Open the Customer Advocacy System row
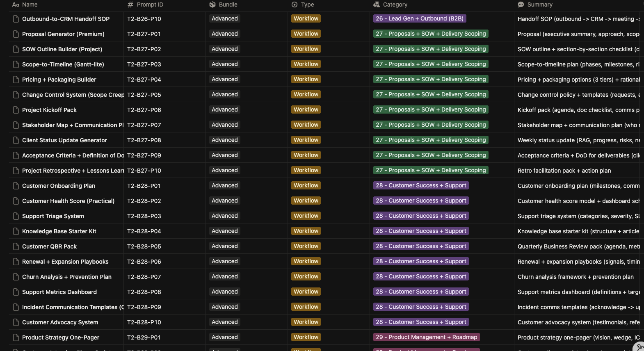Viewport: 644px width, 351px height. [x=60, y=322]
